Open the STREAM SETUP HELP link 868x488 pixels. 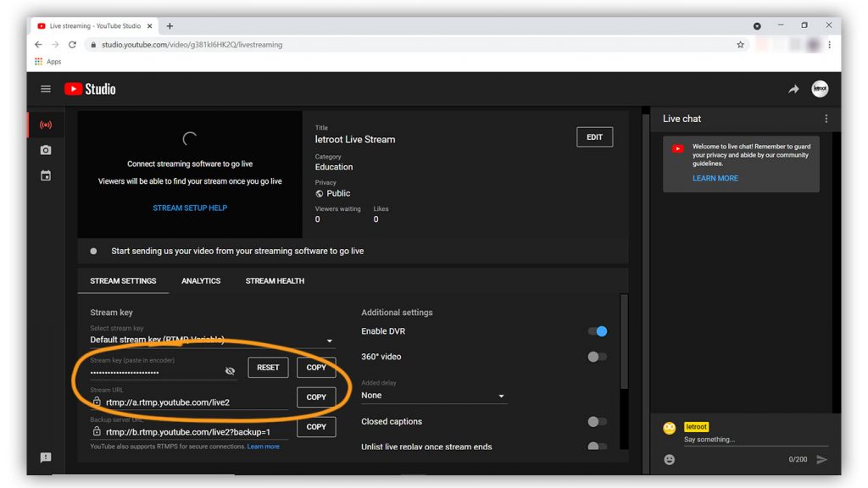pos(190,208)
